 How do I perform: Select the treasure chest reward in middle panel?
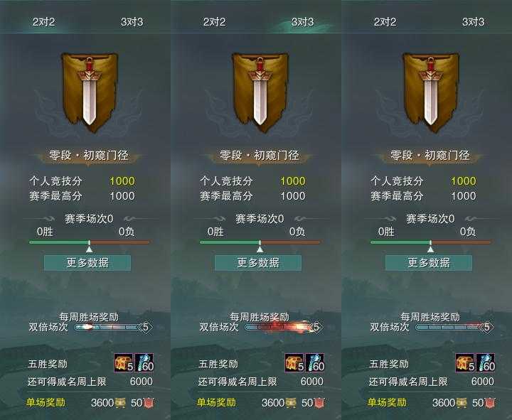pos(294,362)
